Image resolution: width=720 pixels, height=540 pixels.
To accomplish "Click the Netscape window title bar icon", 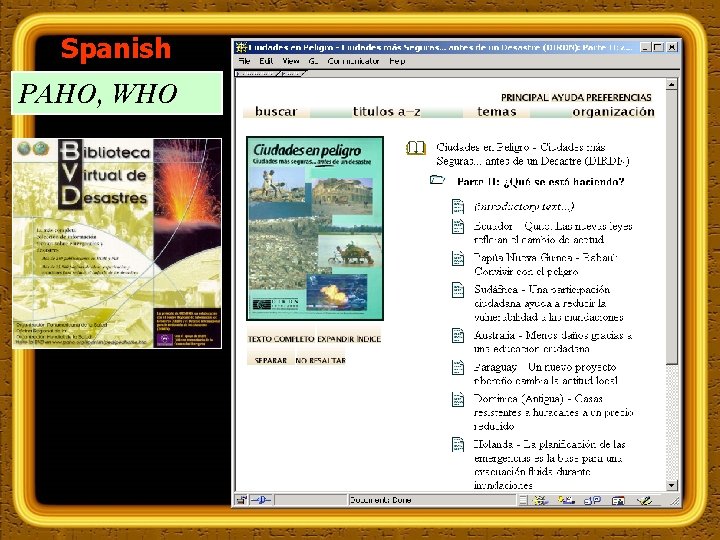I will (x=241, y=47).
